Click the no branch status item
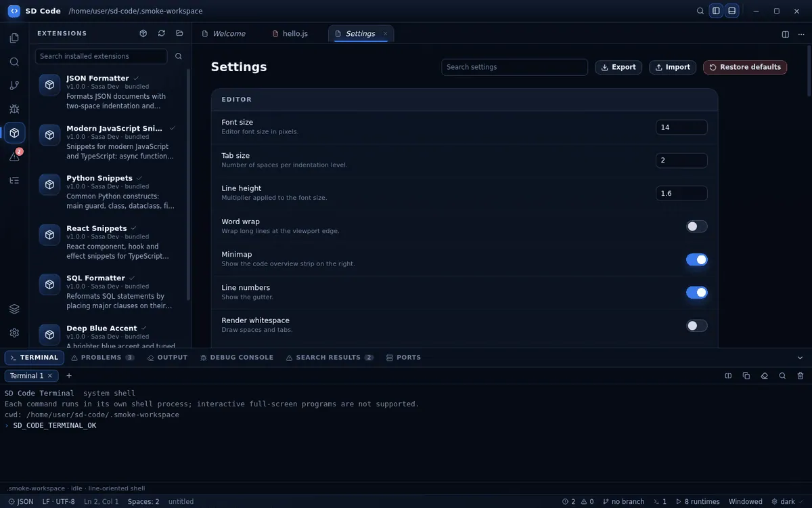 (x=623, y=502)
